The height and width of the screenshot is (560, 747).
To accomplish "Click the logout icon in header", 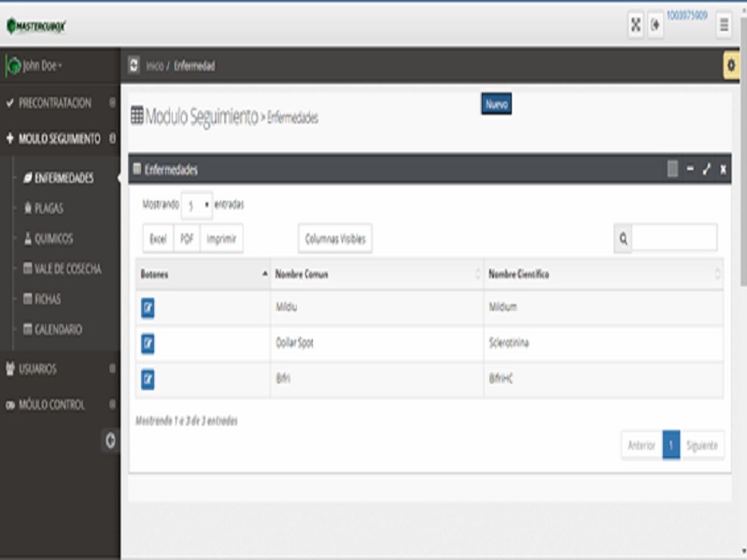I will [655, 25].
